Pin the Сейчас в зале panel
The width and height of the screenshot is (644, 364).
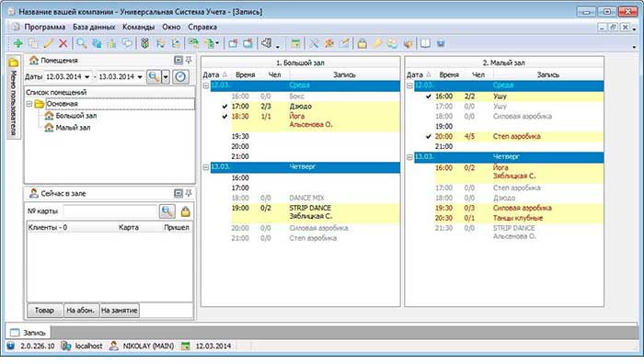click(189, 193)
